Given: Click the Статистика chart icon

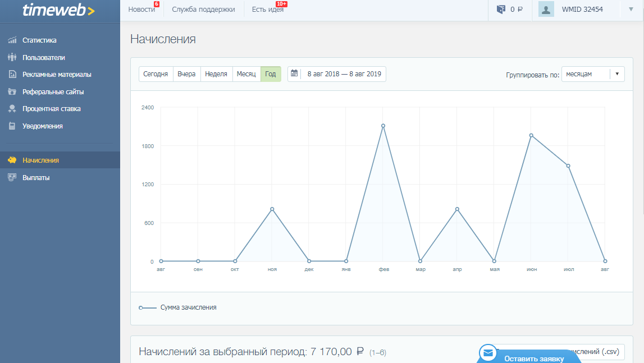Looking at the screenshot, I should click(x=12, y=40).
